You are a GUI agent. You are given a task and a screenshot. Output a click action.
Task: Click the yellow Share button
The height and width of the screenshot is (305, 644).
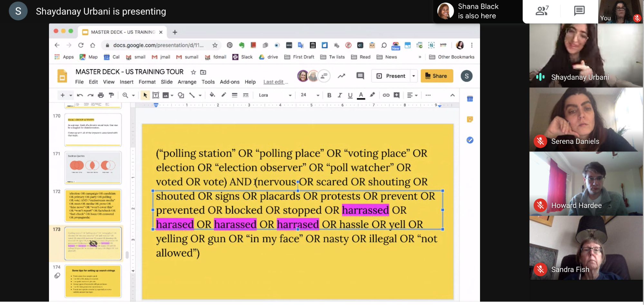coord(437,76)
